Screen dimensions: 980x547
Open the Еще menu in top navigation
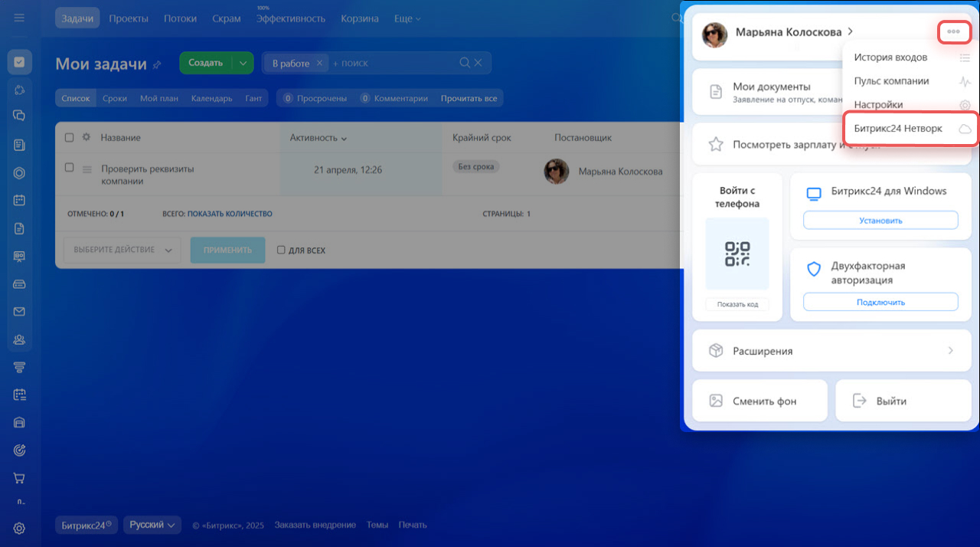[408, 18]
